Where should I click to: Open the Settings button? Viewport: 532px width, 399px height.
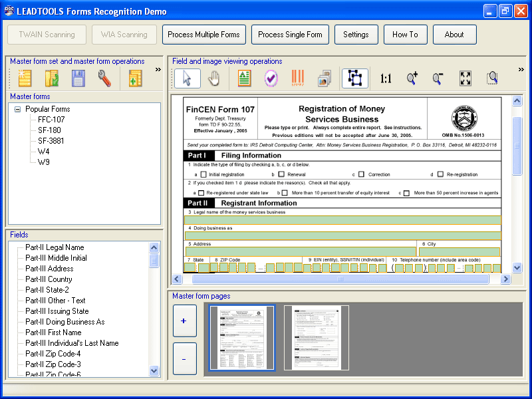tap(356, 35)
